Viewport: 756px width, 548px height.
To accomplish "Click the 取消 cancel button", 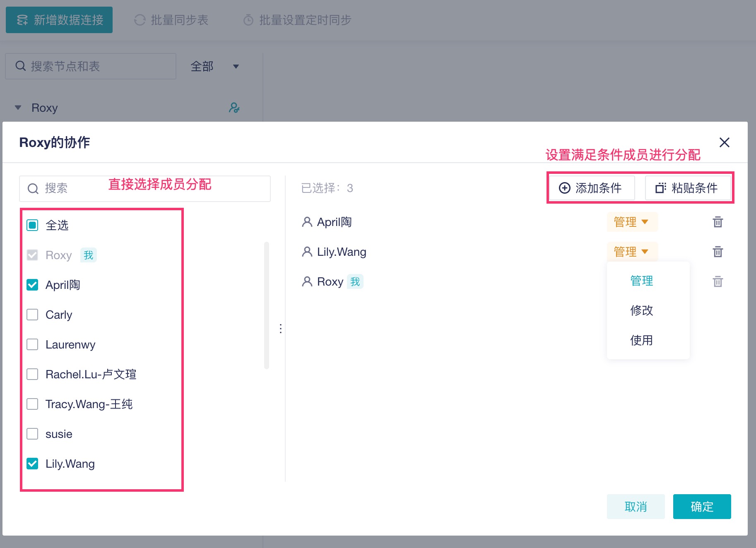I will pyautogui.click(x=636, y=507).
